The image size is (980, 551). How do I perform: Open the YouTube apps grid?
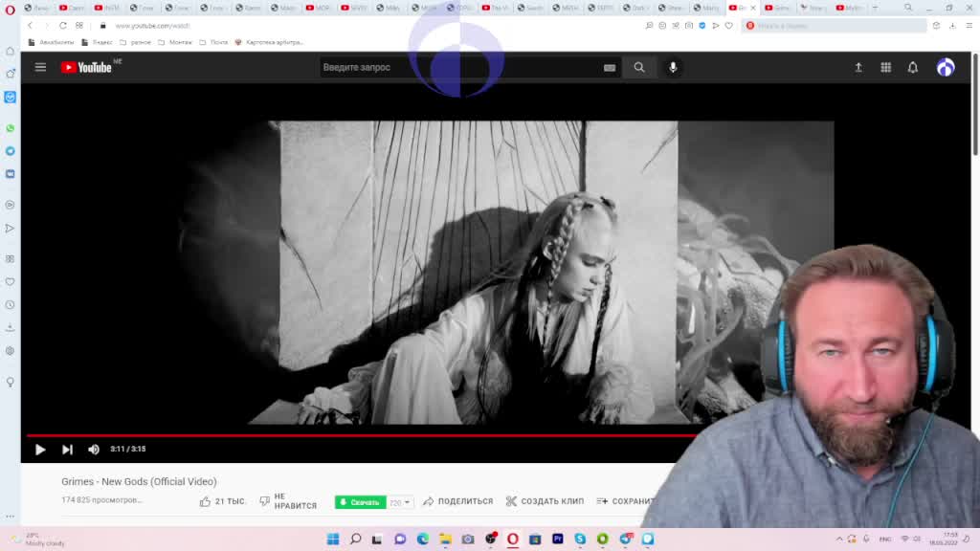pos(885,68)
